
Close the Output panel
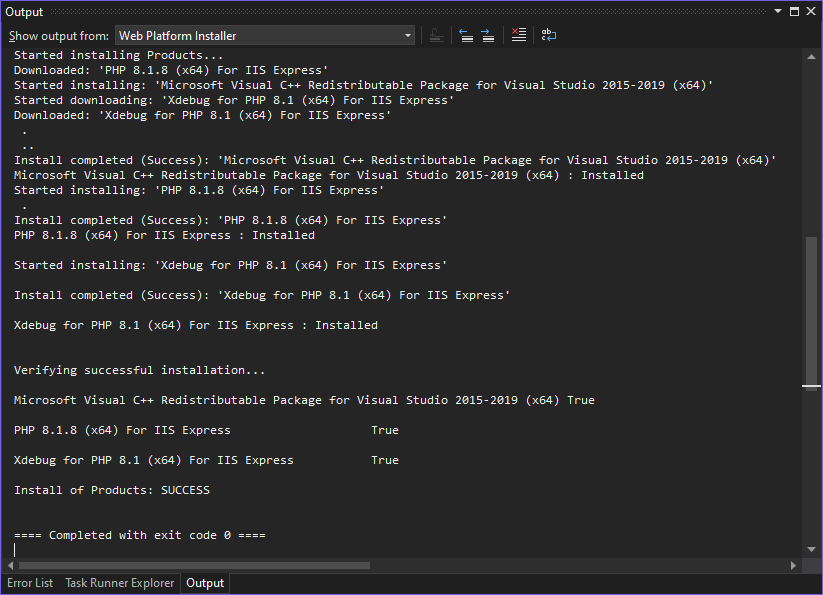(811, 12)
